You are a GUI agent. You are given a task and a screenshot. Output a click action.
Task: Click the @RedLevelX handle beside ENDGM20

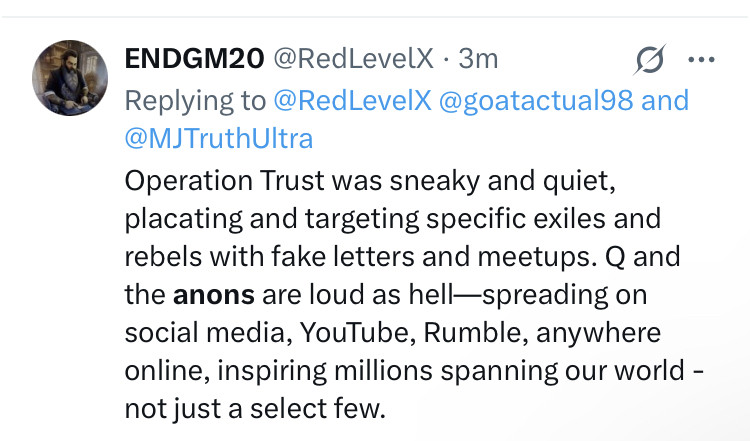click(355, 60)
